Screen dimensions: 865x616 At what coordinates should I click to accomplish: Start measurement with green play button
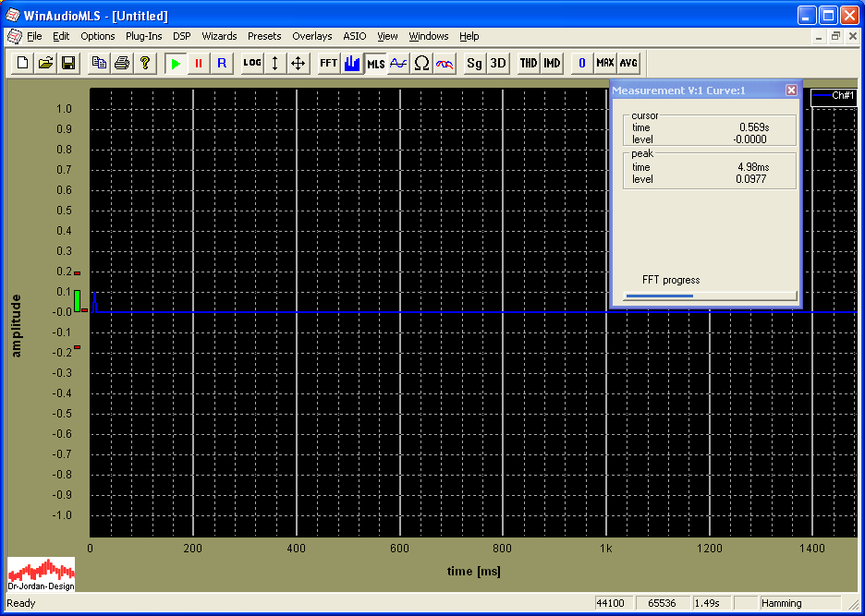[176, 64]
